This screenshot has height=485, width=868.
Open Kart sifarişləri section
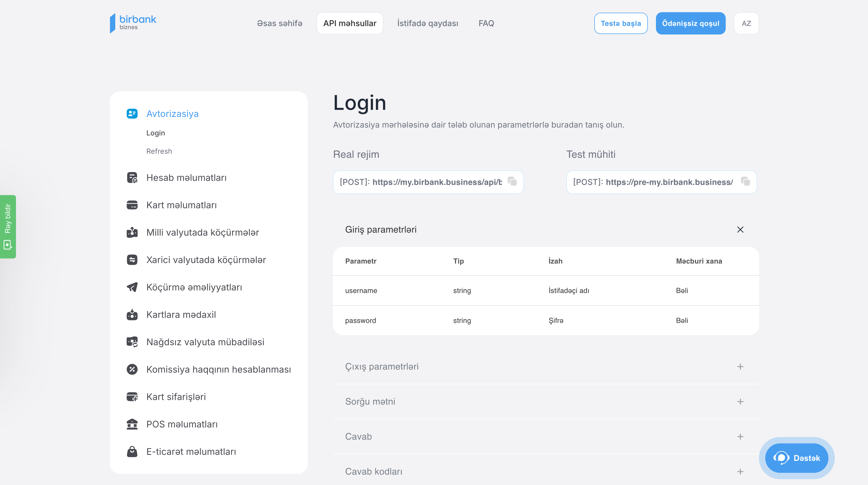(x=176, y=397)
